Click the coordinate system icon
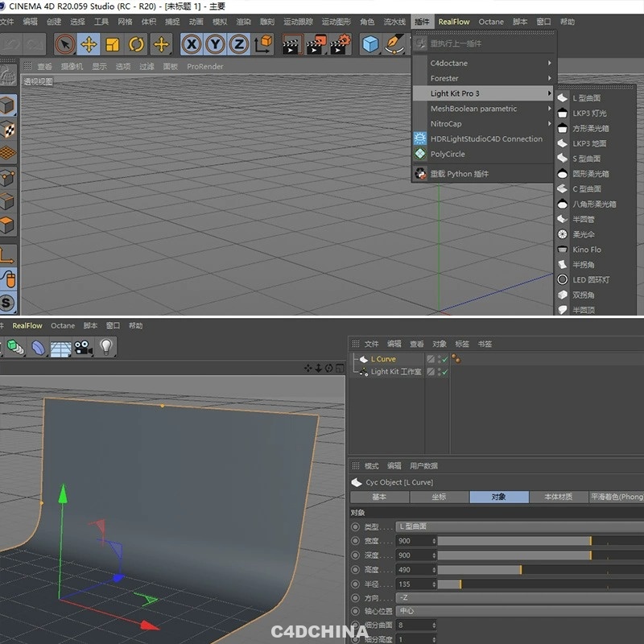Screen dimensions: 644x644 [263, 44]
